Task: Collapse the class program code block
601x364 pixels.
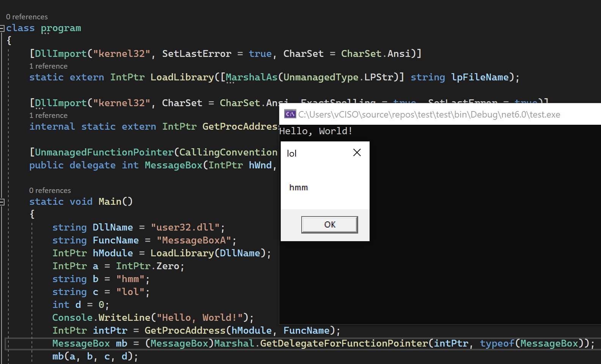Action: click(2, 28)
